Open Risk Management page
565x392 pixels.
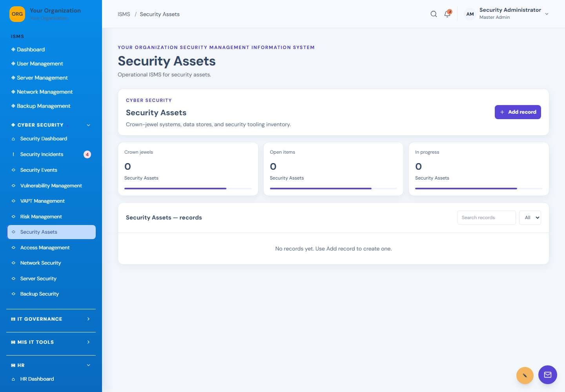click(51, 217)
